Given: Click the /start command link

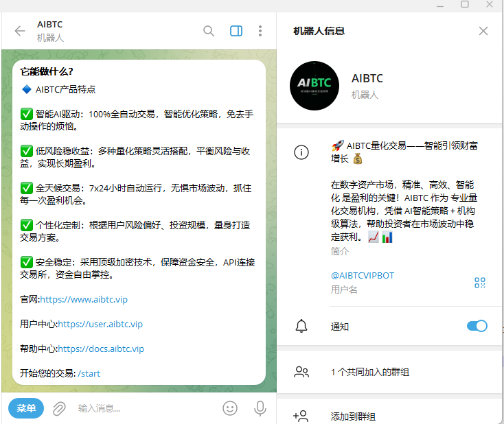Looking at the screenshot, I should tap(89, 374).
